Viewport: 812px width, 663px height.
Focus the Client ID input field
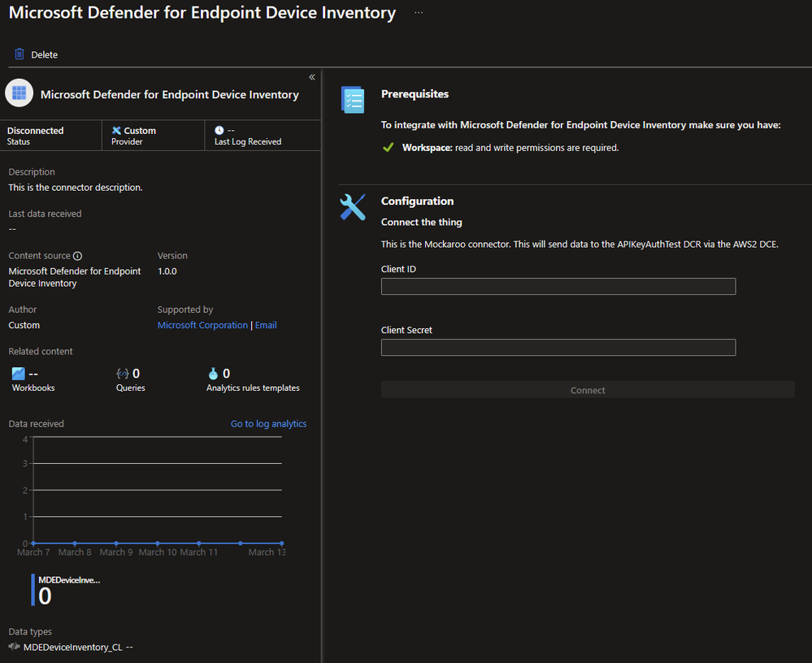tap(558, 286)
